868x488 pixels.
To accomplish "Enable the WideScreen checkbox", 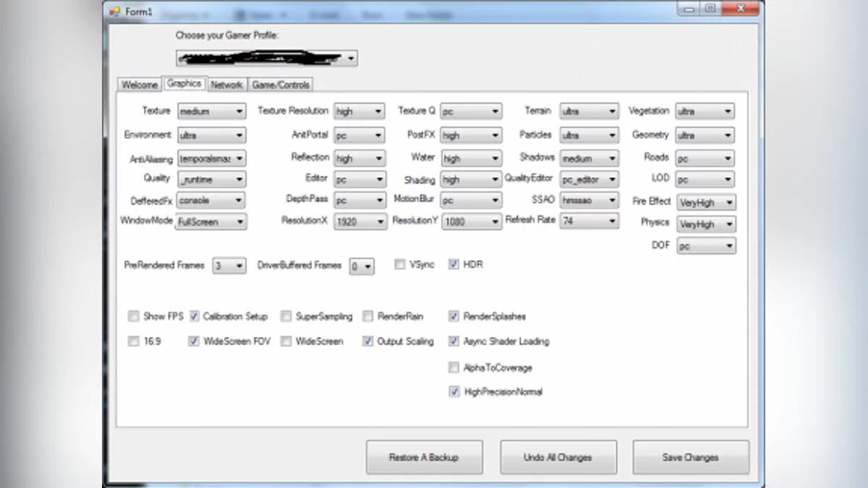I will (x=286, y=341).
